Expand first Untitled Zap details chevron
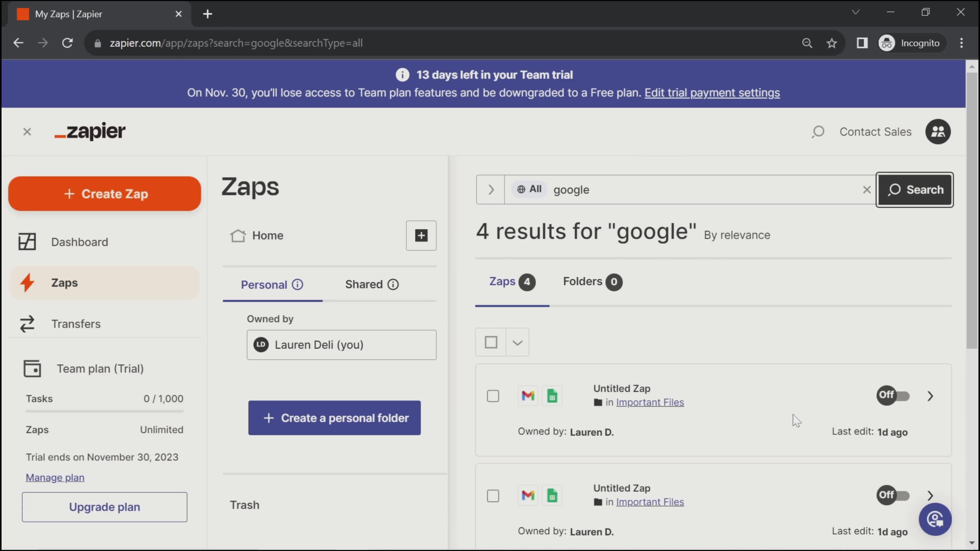The width and height of the screenshot is (980, 551). pos(930,396)
